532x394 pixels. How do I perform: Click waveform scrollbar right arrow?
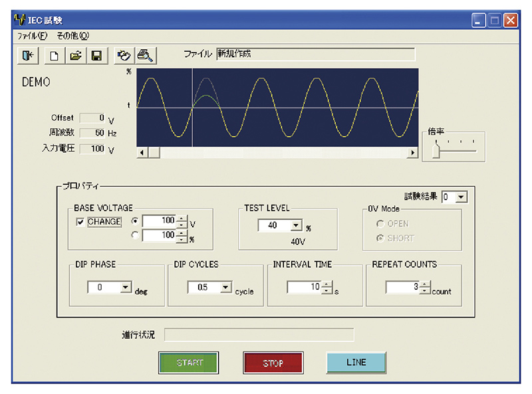click(x=412, y=153)
